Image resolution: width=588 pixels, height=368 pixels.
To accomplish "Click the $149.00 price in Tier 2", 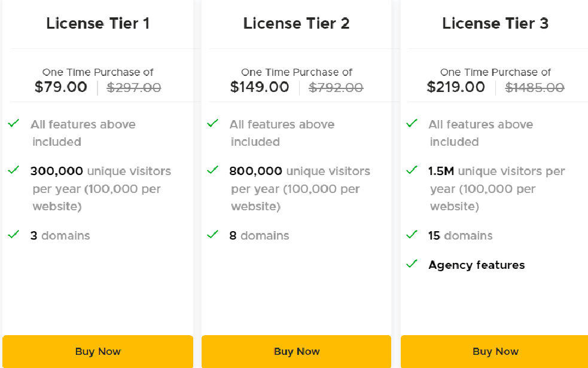I will (260, 87).
